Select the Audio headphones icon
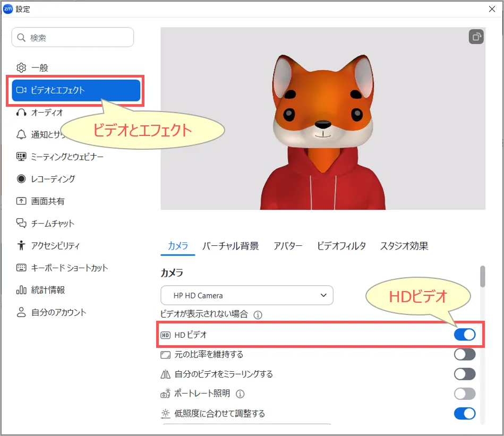Screen dimensions: 504x436 [x=21, y=113]
